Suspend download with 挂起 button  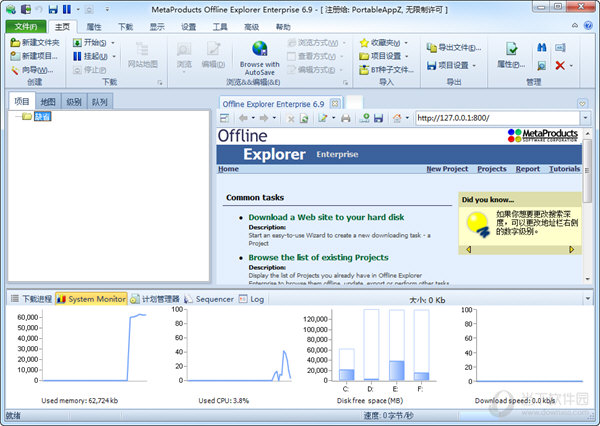coord(91,56)
